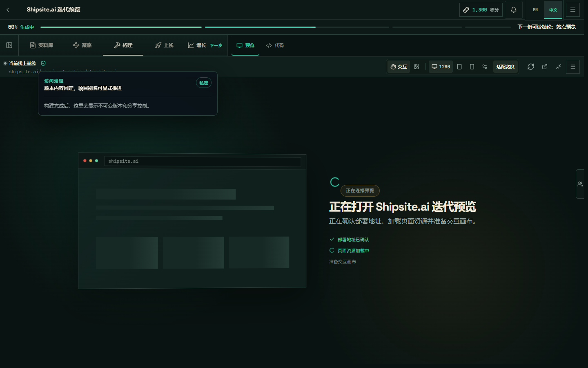Refresh the preview
The height and width of the screenshot is (368, 588).
pos(531,67)
